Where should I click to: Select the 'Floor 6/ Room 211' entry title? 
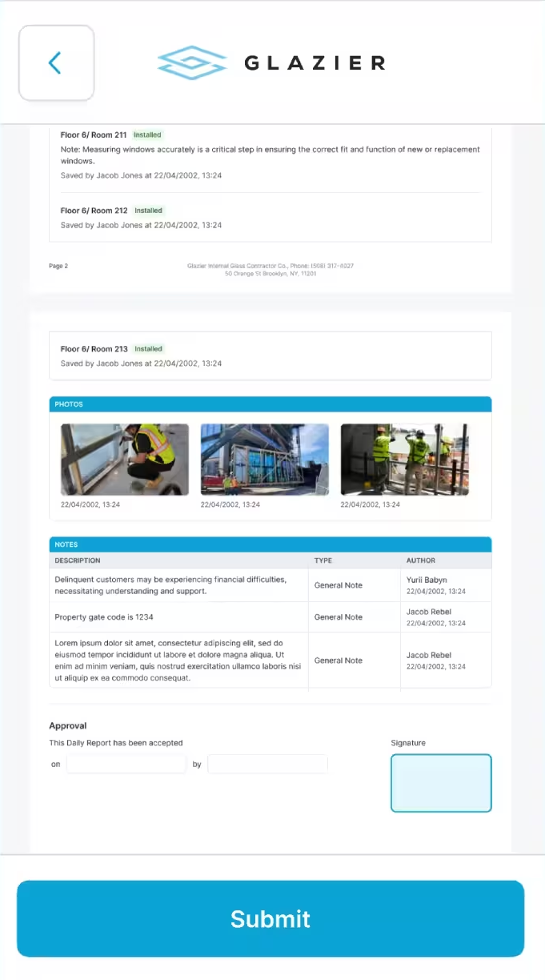(94, 135)
